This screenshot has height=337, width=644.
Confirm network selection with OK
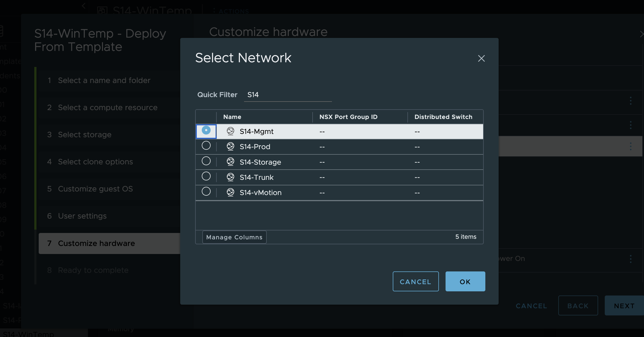pos(465,281)
